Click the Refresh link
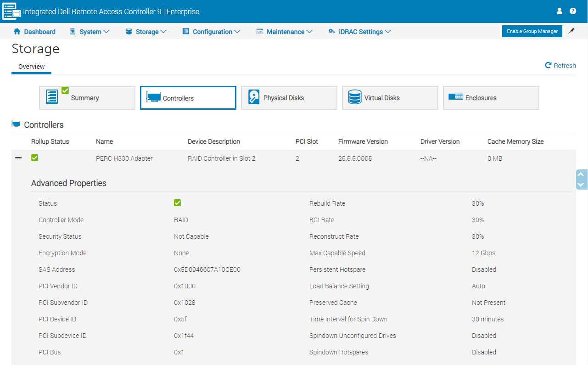Screen dimensions: 588x365 tap(560, 66)
